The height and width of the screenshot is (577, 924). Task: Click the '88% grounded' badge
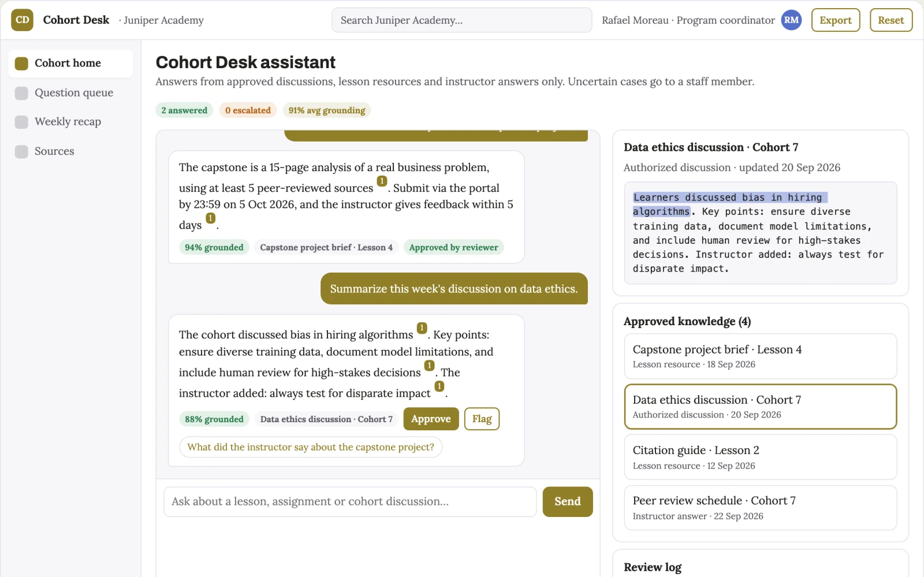coord(214,419)
